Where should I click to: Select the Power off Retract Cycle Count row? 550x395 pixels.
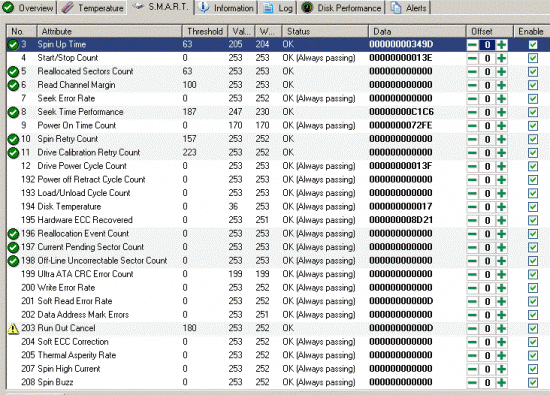point(277,180)
